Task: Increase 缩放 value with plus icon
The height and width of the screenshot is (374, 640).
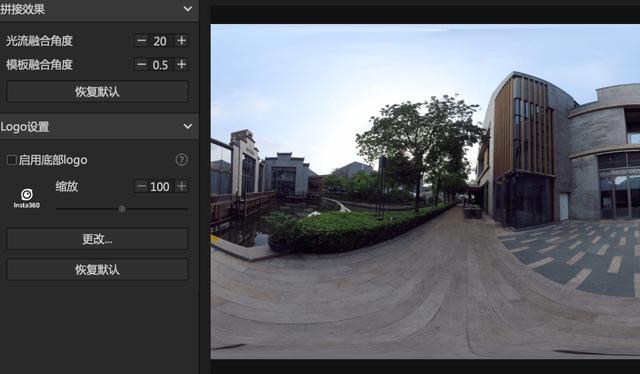Action: tap(182, 186)
